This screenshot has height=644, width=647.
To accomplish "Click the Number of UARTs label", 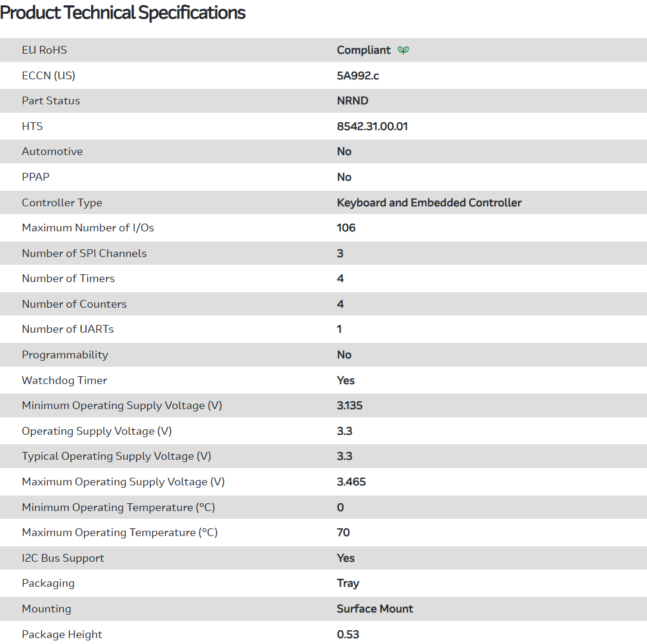I will [67, 329].
